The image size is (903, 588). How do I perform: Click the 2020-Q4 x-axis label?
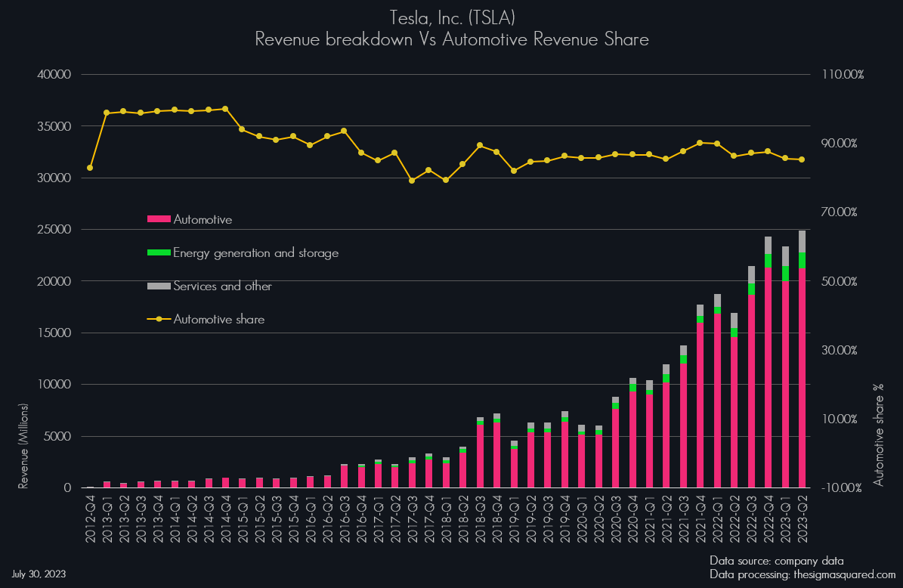[x=633, y=518]
